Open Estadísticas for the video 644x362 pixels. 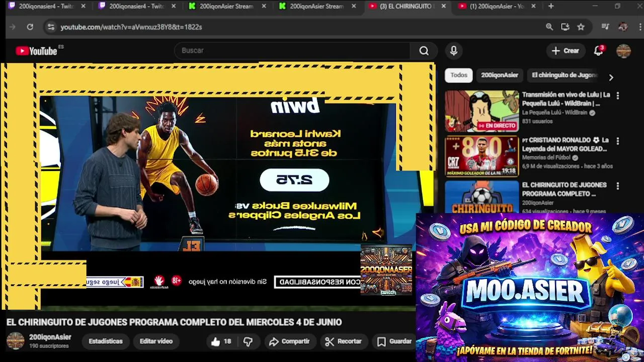coord(105,341)
